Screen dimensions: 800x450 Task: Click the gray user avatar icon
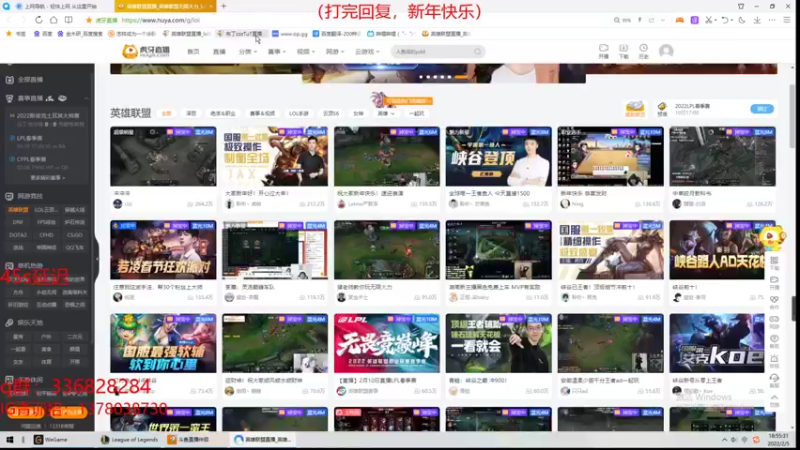tap(666, 51)
